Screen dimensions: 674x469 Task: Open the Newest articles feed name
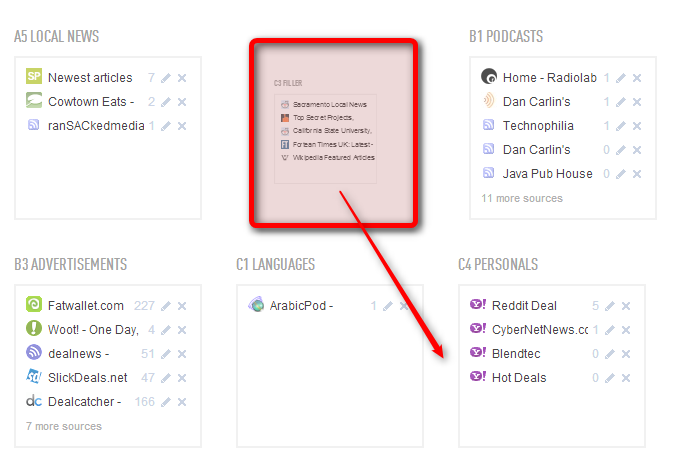coord(90,78)
